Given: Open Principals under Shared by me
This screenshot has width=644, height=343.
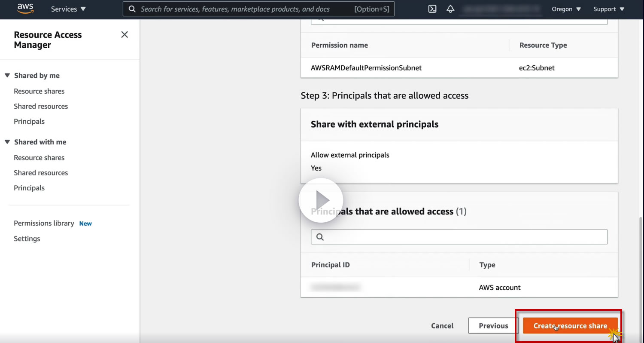Looking at the screenshot, I should 29,121.
